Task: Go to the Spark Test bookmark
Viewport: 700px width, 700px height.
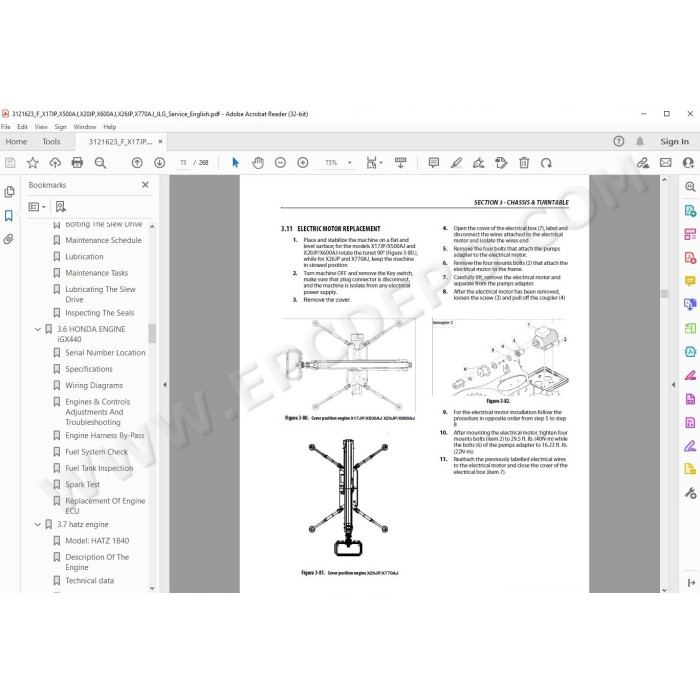Action: click(82, 484)
